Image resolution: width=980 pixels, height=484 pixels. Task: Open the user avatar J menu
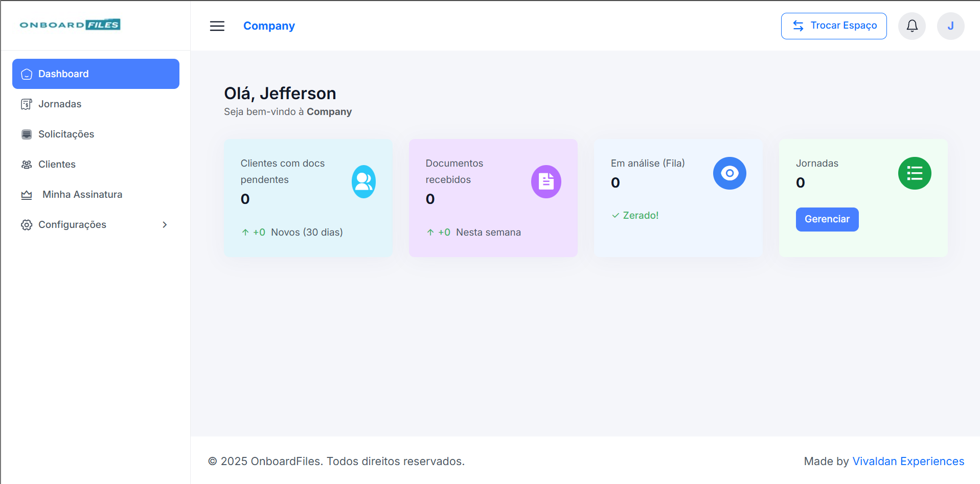click(950, 26)
